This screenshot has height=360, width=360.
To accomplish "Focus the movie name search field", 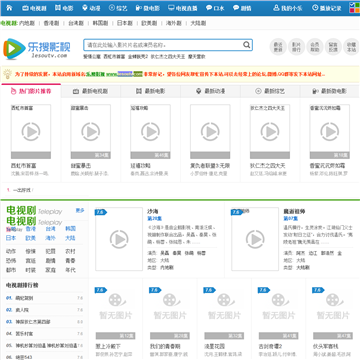I will [163, 45].
